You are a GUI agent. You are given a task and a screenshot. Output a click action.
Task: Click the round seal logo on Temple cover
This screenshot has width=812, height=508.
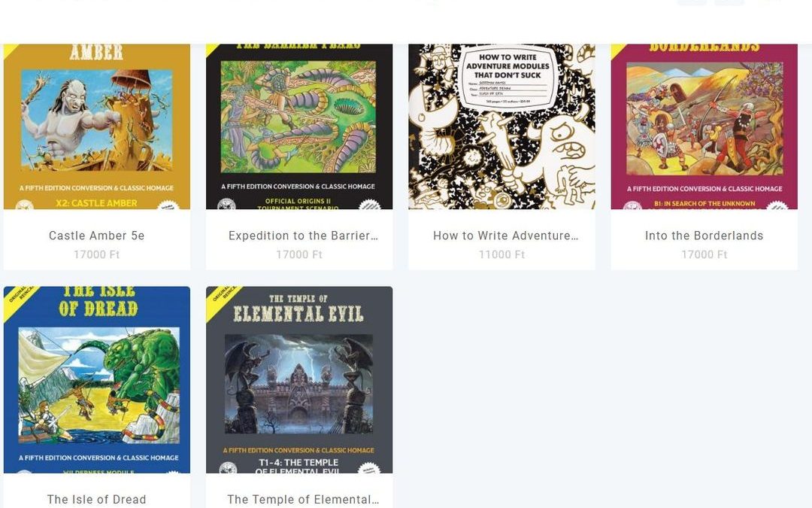[229, 467]
